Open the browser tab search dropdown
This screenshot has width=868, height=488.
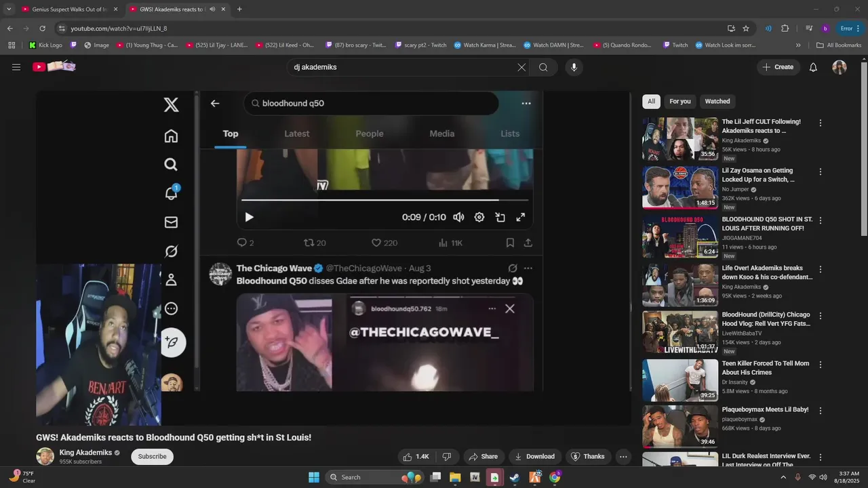[x=9, y=9]
